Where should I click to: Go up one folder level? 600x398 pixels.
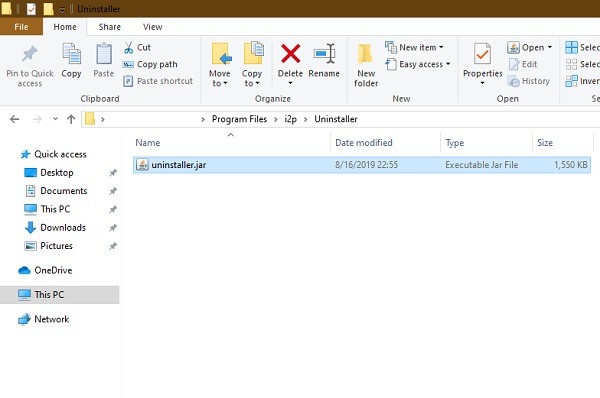71,119
